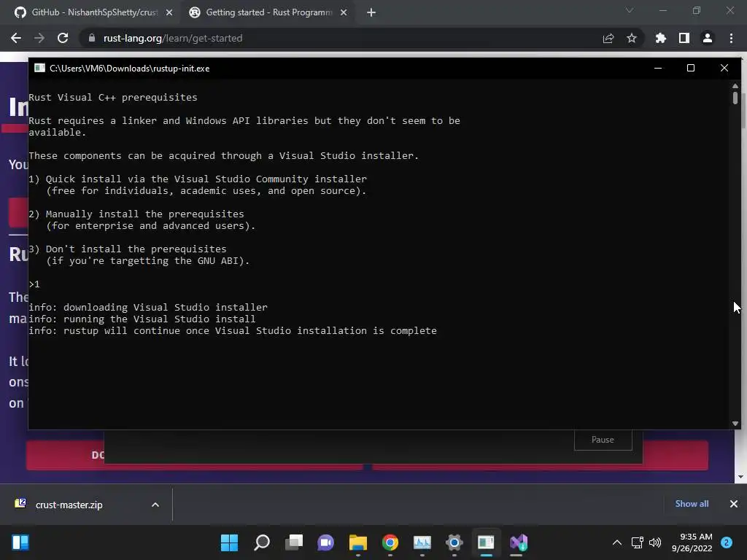
Task: Click line 'Don't install the prerequisites'
Action: pos(136,249)
